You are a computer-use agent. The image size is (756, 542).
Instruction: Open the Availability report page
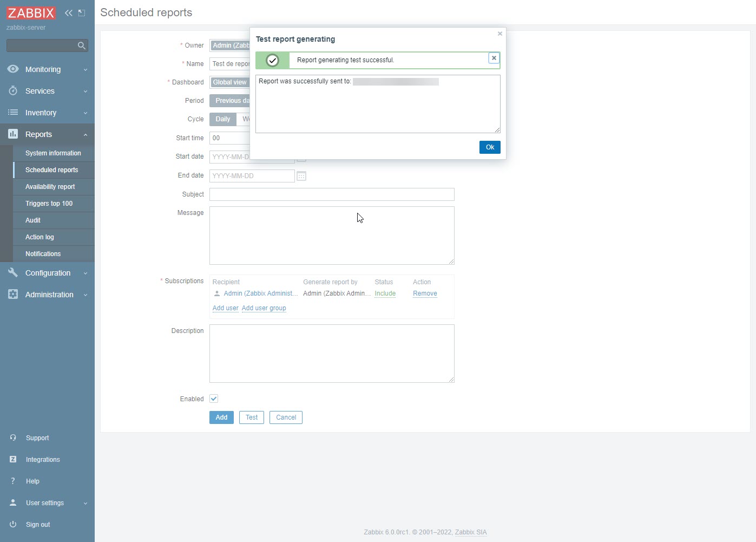coord(50,187)
